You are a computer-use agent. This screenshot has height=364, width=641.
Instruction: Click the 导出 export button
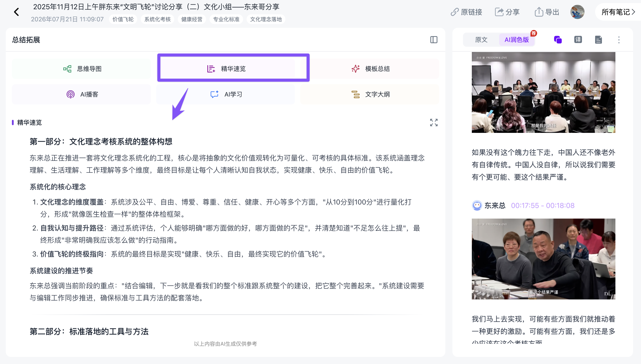[x=547, y=12]
